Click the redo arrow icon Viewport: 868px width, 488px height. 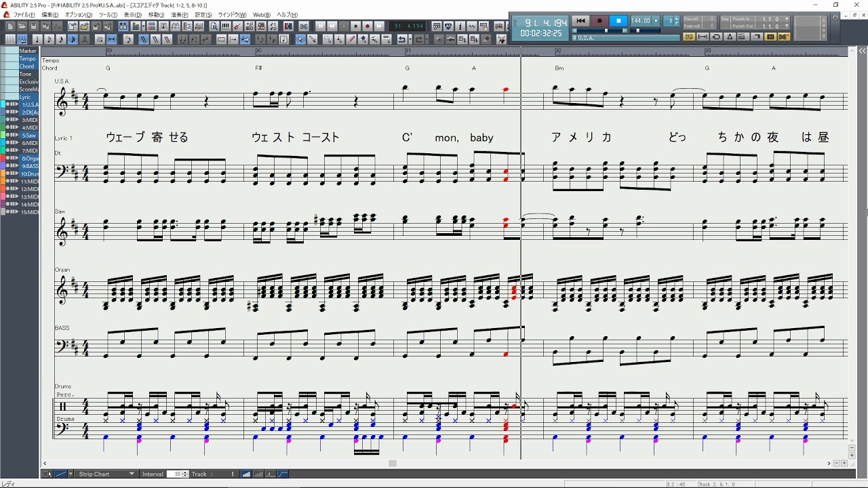point(419,39)
